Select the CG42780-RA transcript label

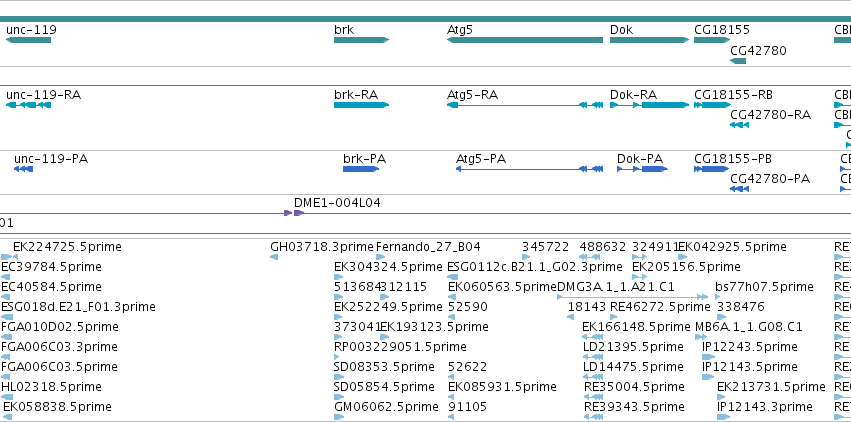(771, 115)
